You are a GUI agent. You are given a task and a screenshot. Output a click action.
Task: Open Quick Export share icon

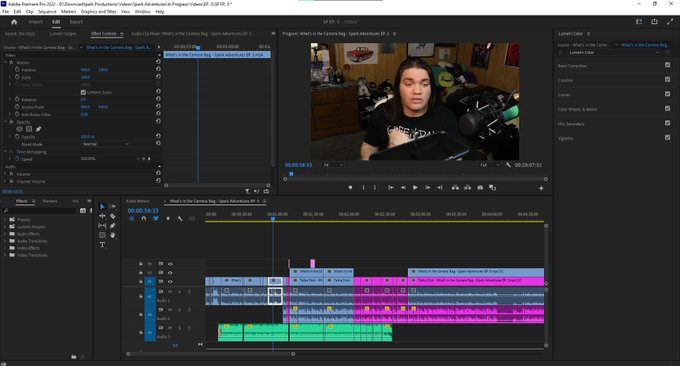(654, 22)
